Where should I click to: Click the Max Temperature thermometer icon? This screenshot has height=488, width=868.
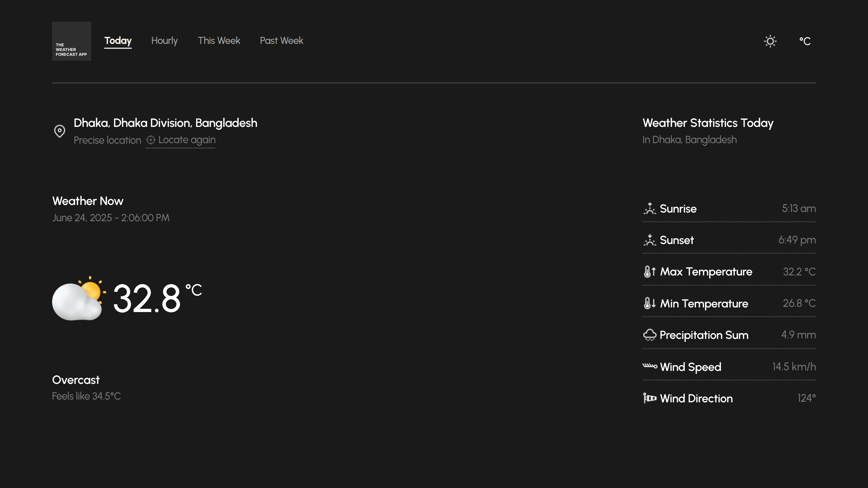tap(649, 271)
